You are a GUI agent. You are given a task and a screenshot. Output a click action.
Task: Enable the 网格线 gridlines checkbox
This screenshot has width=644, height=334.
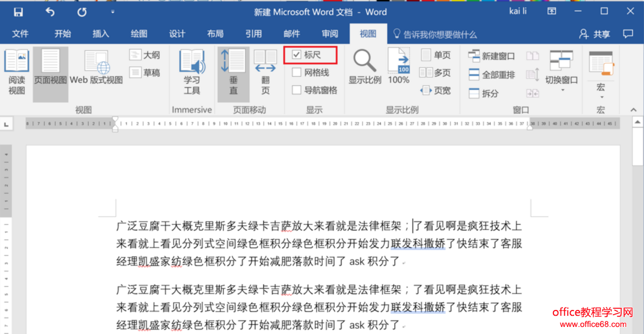click(297, 73)
